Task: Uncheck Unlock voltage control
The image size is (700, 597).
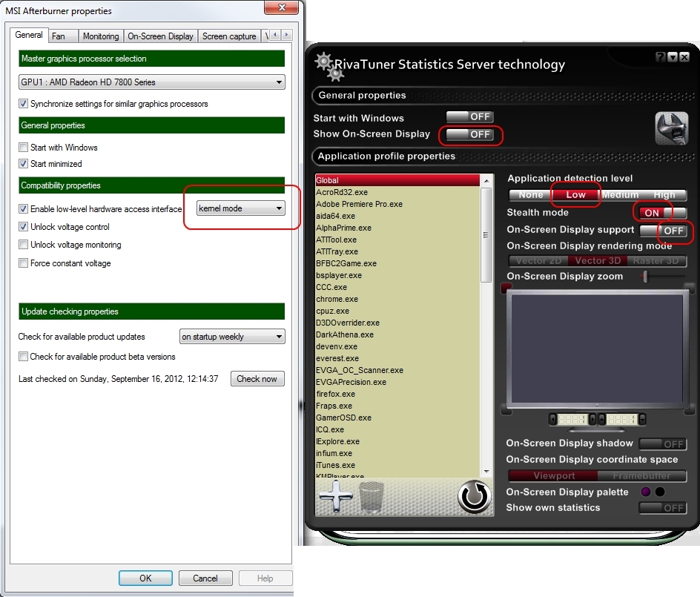Action: pyautogui.click(x=23, y=227)
